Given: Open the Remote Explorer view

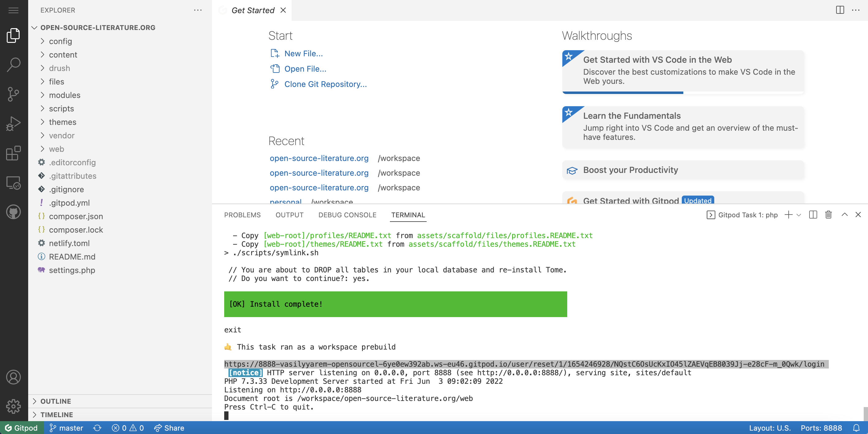Looking at the screenshot, I should point(13,183).
